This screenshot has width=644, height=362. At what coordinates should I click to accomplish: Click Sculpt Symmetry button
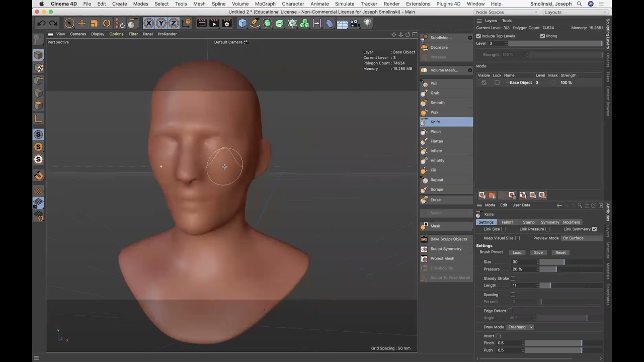click(446, 248)
